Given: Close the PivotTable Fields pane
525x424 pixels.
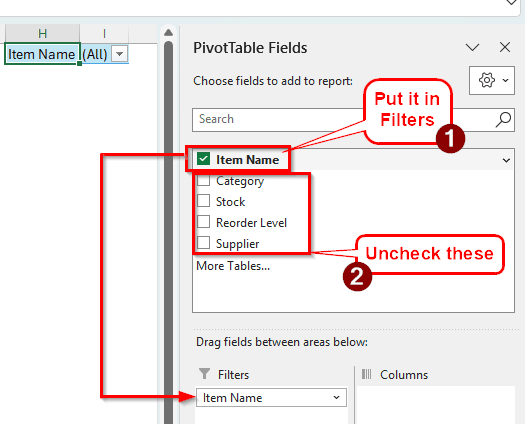Looking at the screenshot, I should pyautogui.click(x=505, y=47).
